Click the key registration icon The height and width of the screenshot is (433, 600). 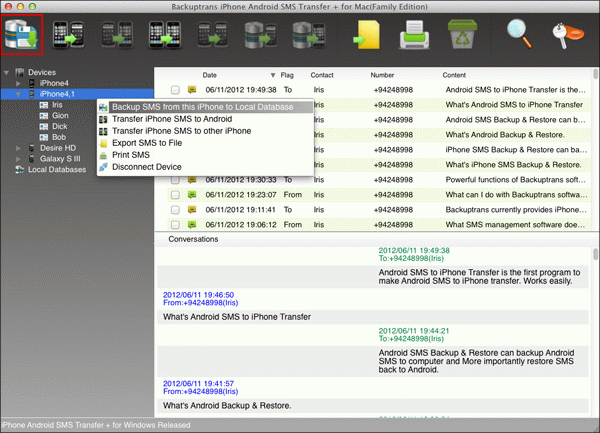568,35
